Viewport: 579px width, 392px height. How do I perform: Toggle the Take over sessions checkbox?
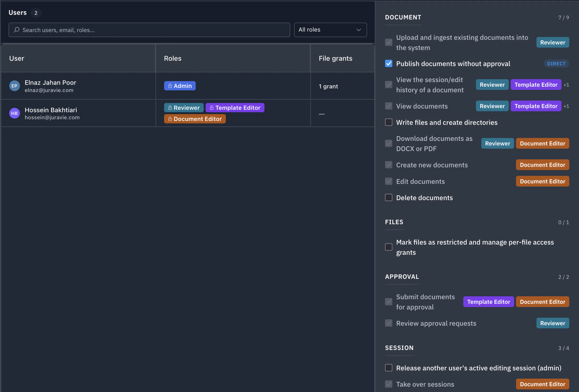pos(389,384)
